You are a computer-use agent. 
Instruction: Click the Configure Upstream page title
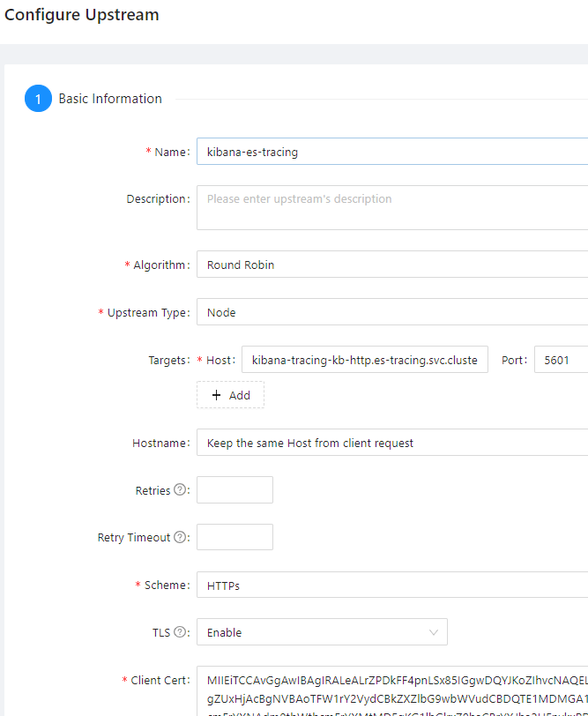point(81,15)
